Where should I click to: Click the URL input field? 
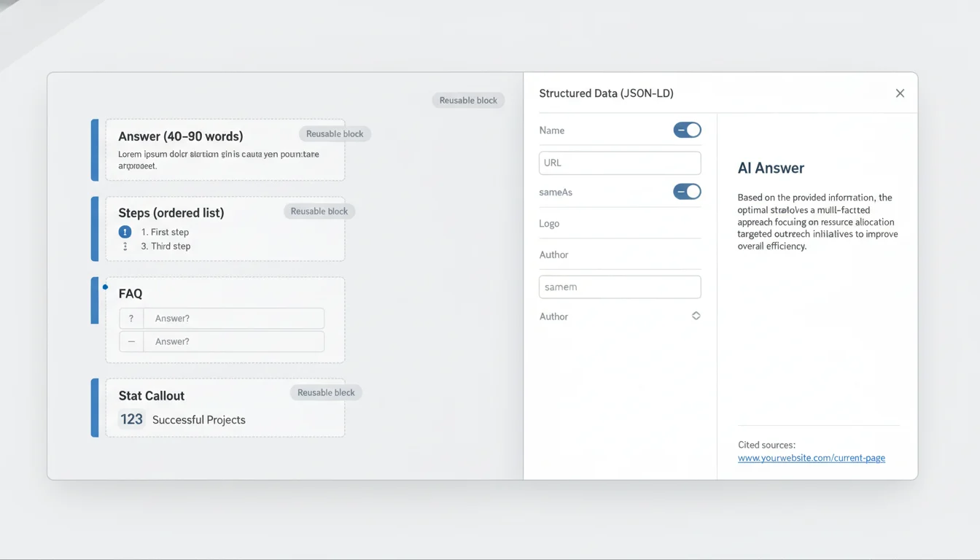pyautogui.click(x=620, y=163)
